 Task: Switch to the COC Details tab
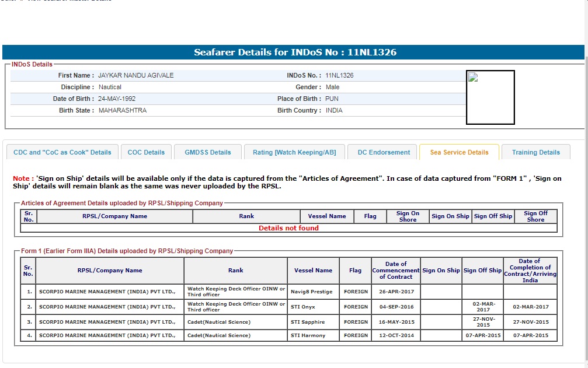[x=146, y=152]
